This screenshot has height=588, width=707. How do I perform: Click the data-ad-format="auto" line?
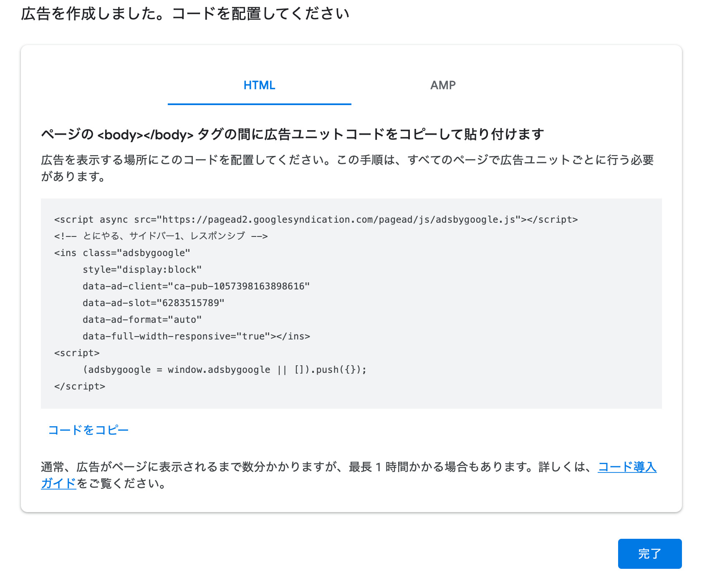pos(142,320)
